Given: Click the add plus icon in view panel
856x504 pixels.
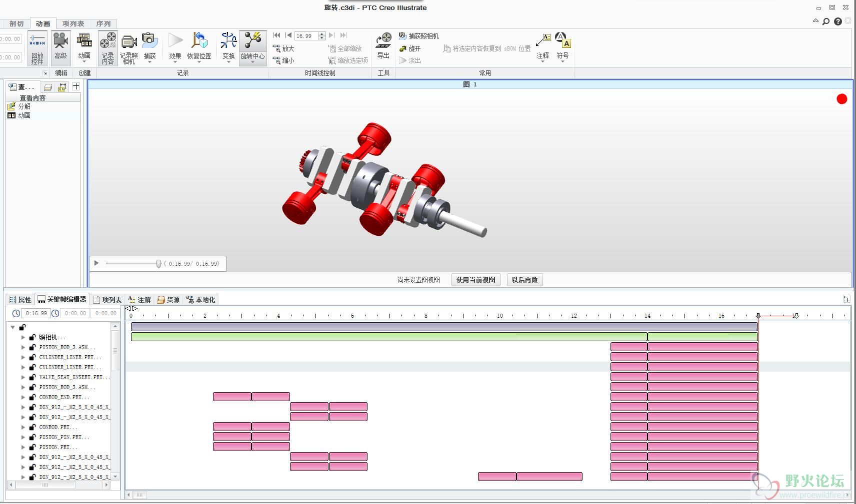Looking at the screenshot, I should [76, 86].
